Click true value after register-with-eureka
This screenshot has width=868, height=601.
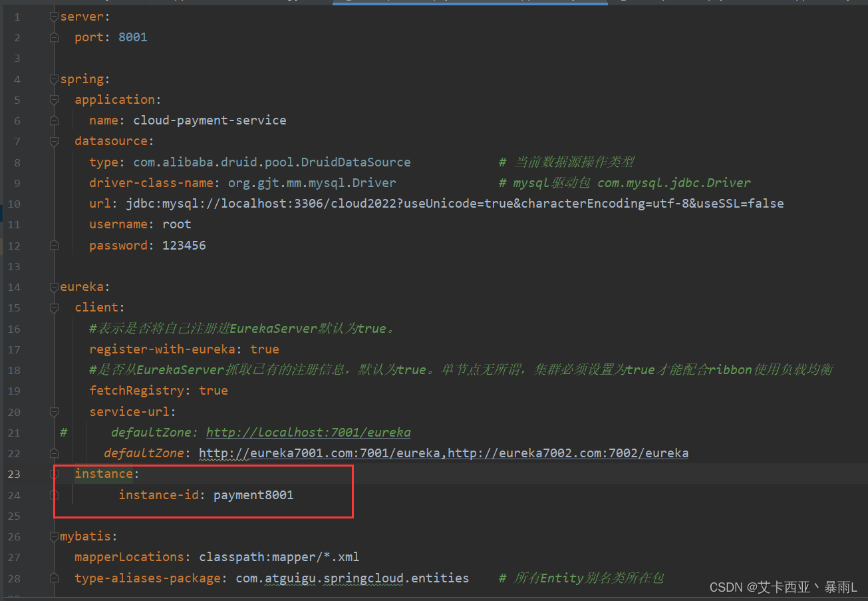coord(265,349)
